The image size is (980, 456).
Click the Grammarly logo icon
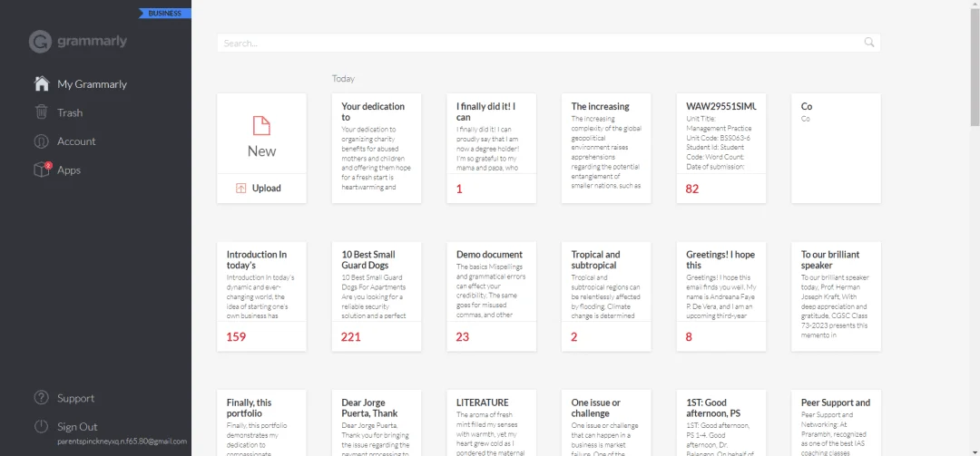coord(40,42)
